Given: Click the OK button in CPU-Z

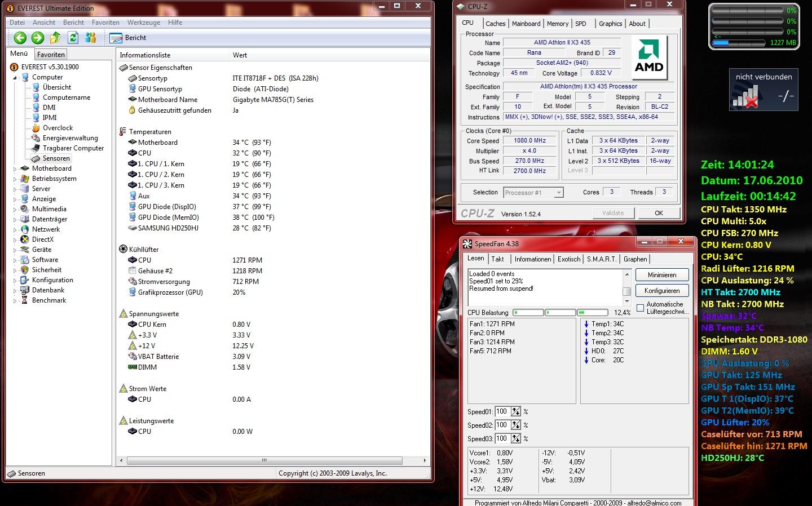Looking at the screenshot, I should point(659,213).
